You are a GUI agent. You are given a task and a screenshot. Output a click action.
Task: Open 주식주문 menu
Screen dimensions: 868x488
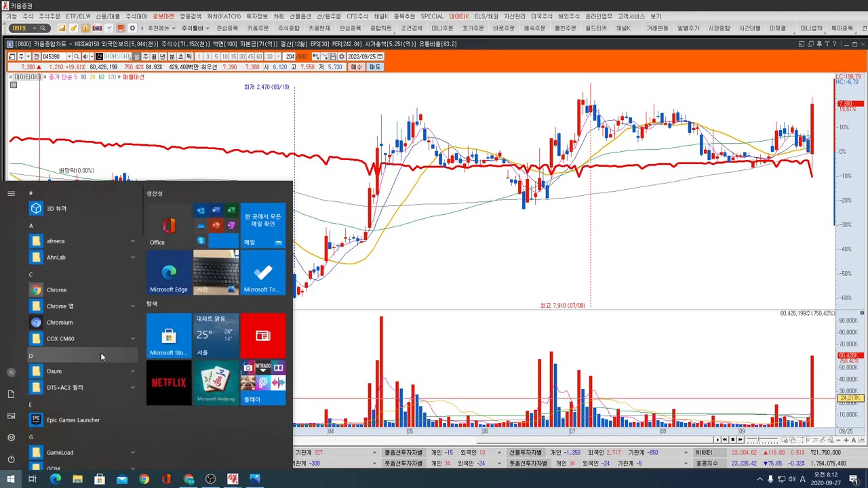point(50,16)
